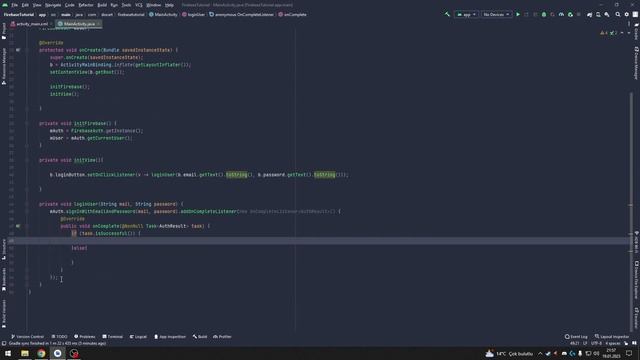Click Android Studio taskbar icon
The image size is (640, 360).
click(58, 353)
